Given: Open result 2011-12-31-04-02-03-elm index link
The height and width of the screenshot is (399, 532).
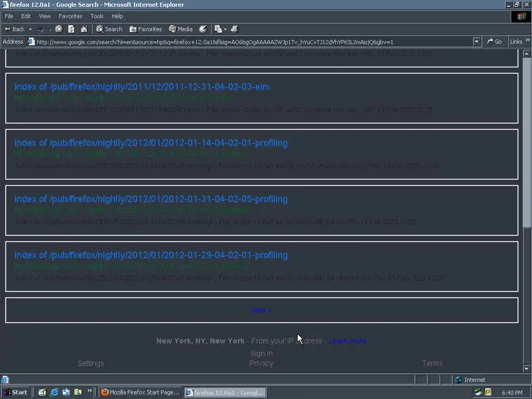Looking at the screenshot, I should point(142,87).
